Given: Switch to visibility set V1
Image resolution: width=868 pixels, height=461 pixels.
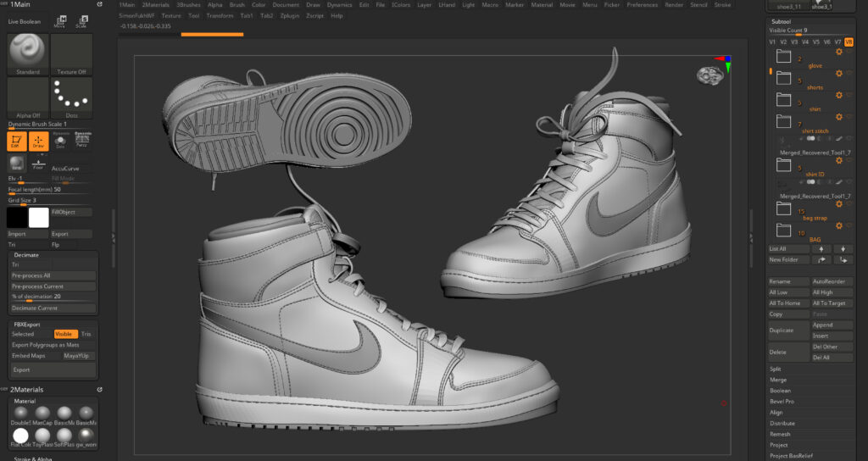Looking at the screenshot, I should [x=772, y=42].
